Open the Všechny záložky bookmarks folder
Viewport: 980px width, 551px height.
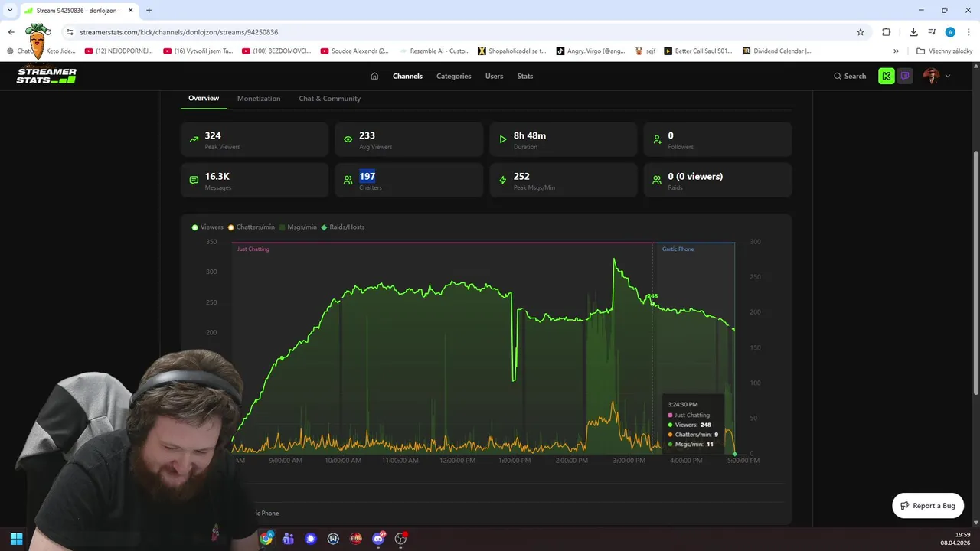tap(944, 51)
